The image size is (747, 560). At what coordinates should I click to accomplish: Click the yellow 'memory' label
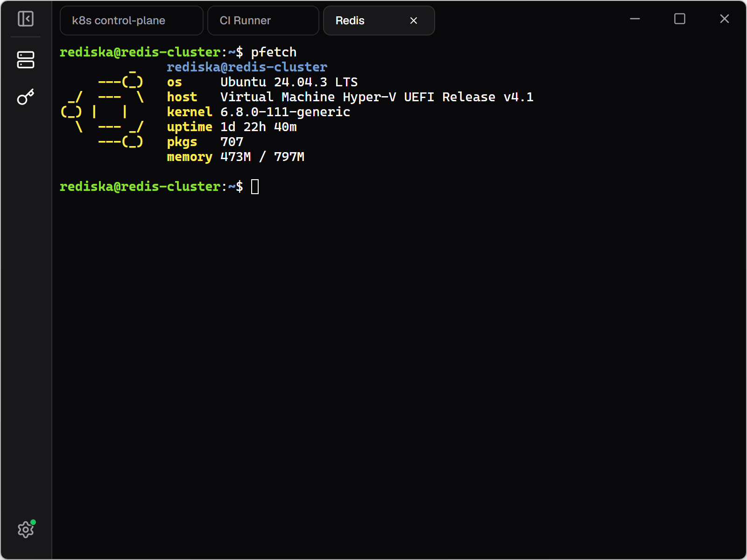click(190, 157)
